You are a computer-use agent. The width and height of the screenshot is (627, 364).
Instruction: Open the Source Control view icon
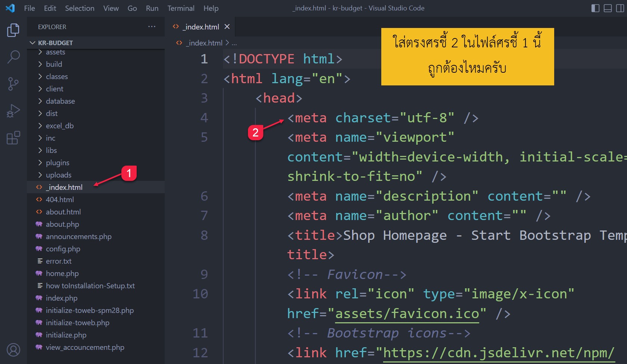13,84
